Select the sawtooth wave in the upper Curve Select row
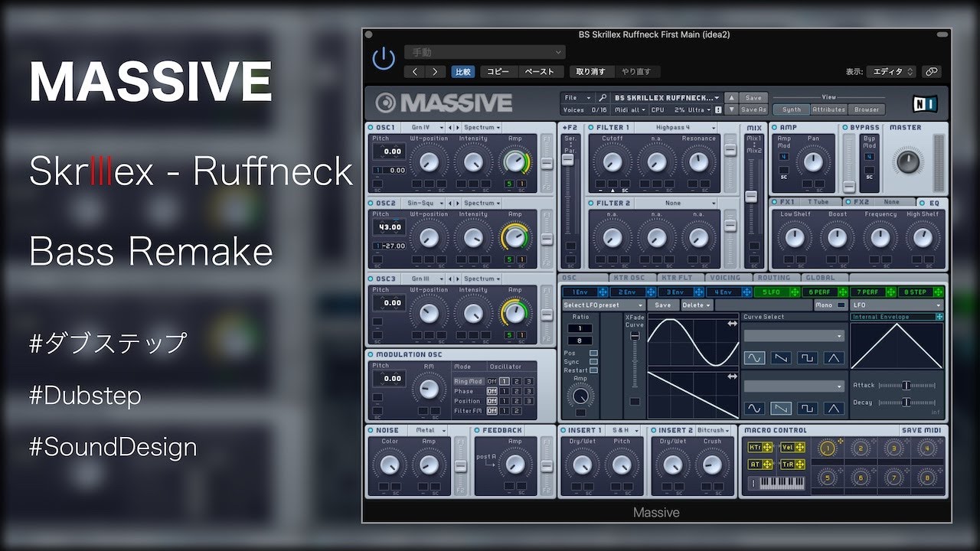The width and height of the screenshot is (980, 551). point(781,357)
